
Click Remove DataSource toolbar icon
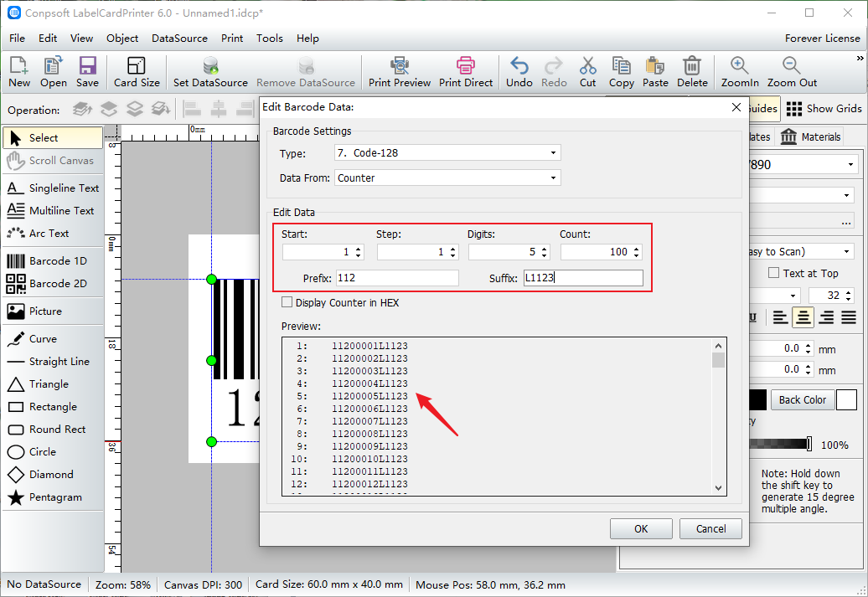[306, 72]
